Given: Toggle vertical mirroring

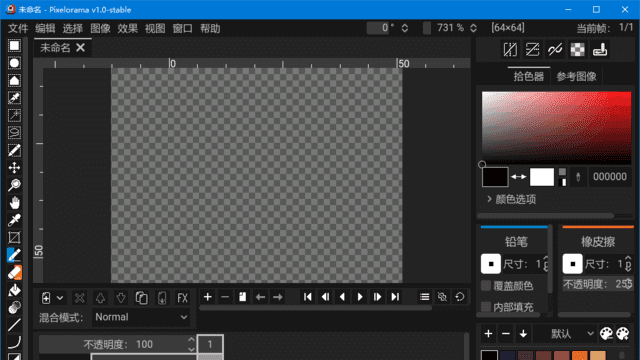Looking at the screenshot, I should click(x=533, y=50).
